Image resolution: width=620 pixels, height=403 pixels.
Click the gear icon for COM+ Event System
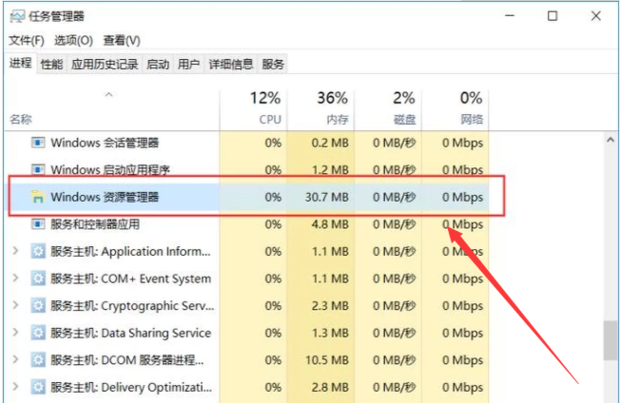click(38, 278)
